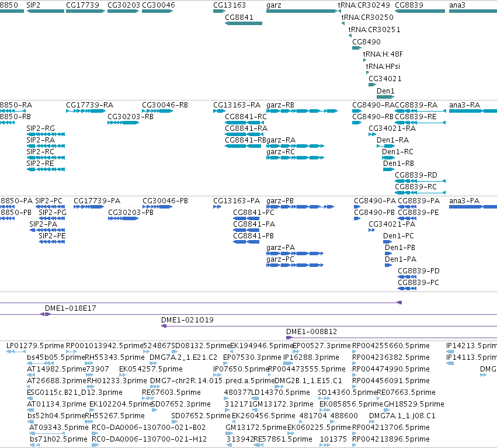Click the DME1-018E17 BAC label
Image resolution: width=497 pixels, height=448 pixels.
tap(70, 308)
